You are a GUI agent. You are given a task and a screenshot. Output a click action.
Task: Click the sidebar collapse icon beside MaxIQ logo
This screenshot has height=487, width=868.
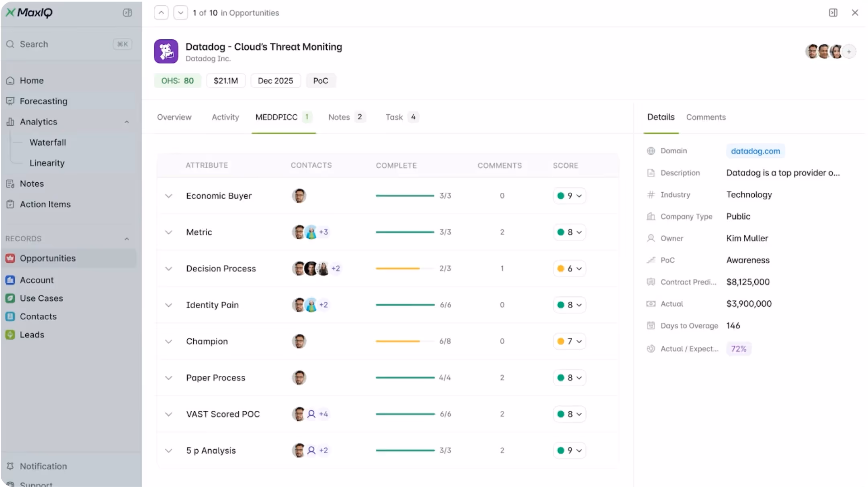pos(127,13)
